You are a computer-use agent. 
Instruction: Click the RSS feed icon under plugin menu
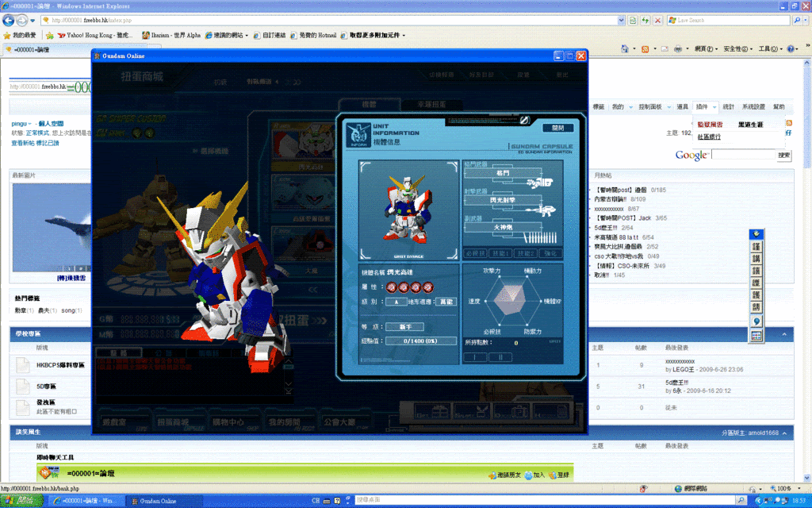coord(788,122)
